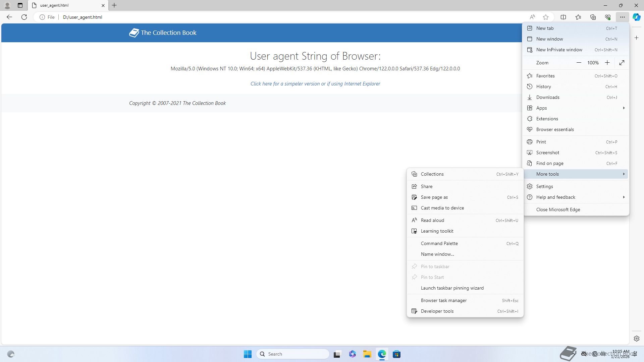
Task: Open tab actions menu icon
Action: 20,5
